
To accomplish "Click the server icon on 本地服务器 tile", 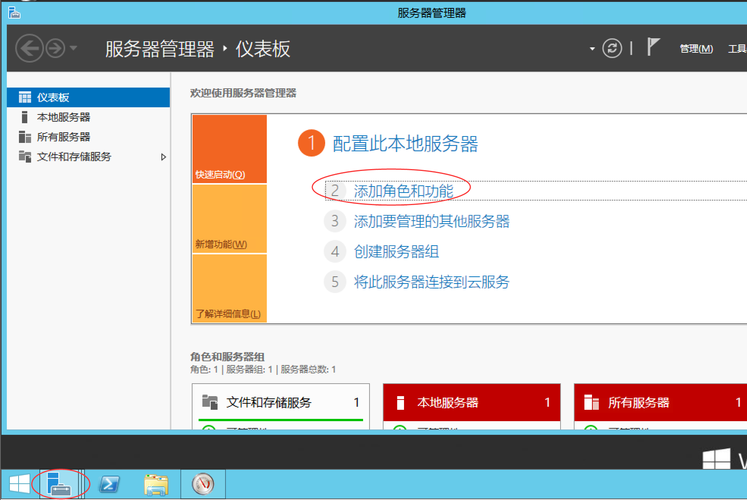I will (x=401, y=402).
